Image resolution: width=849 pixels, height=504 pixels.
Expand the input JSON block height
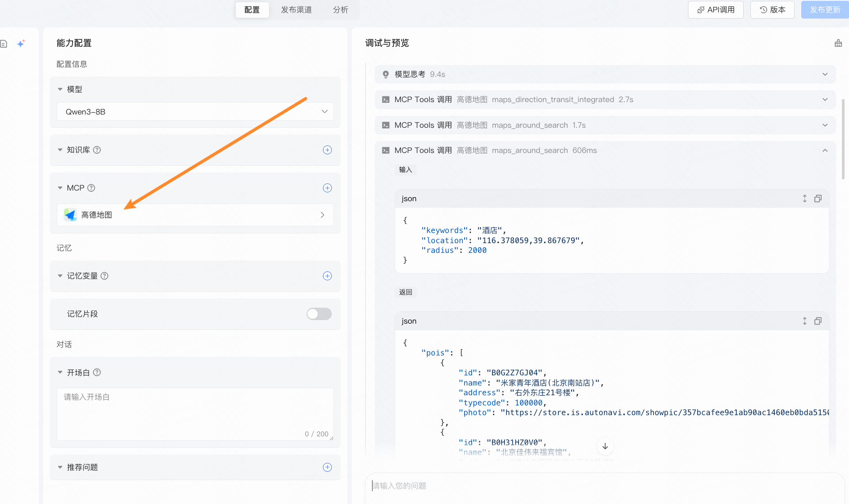[805, 199]
